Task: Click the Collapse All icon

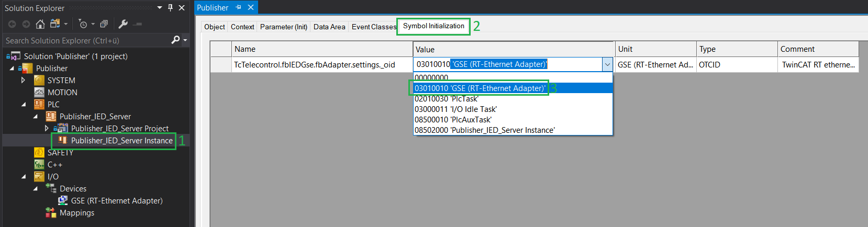Action: 104,24
